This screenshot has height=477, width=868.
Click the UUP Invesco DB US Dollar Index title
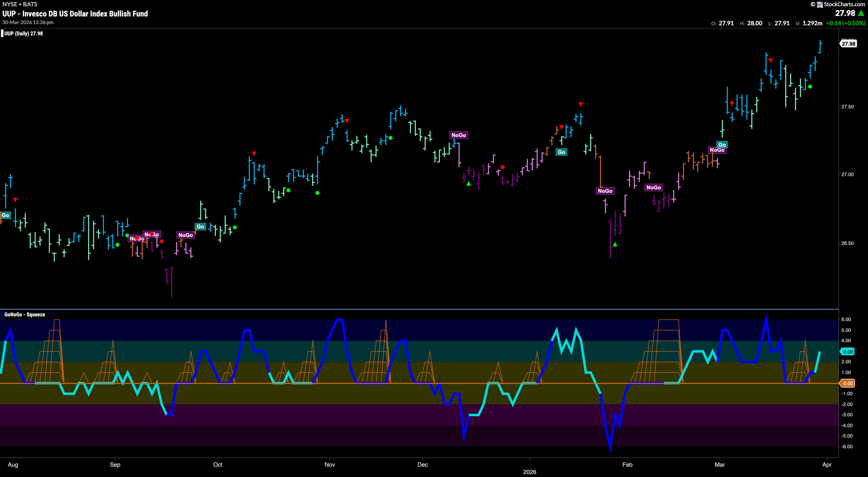(75, 14)
